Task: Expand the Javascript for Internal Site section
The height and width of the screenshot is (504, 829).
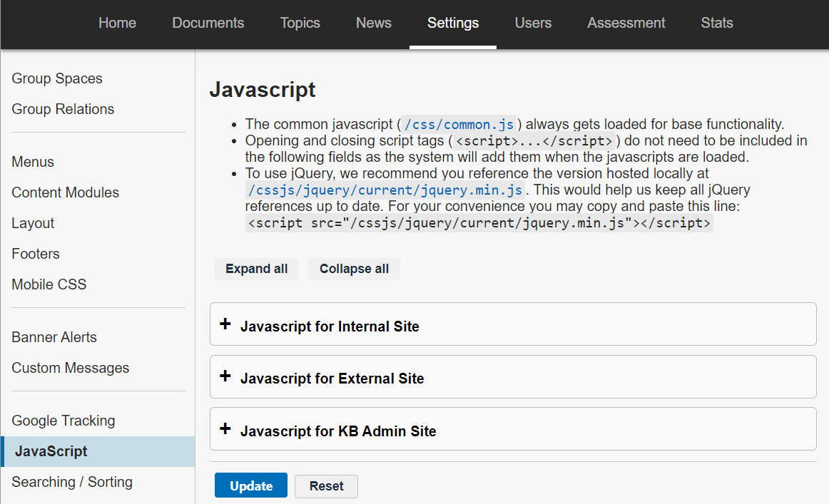Action: (513, 324)
